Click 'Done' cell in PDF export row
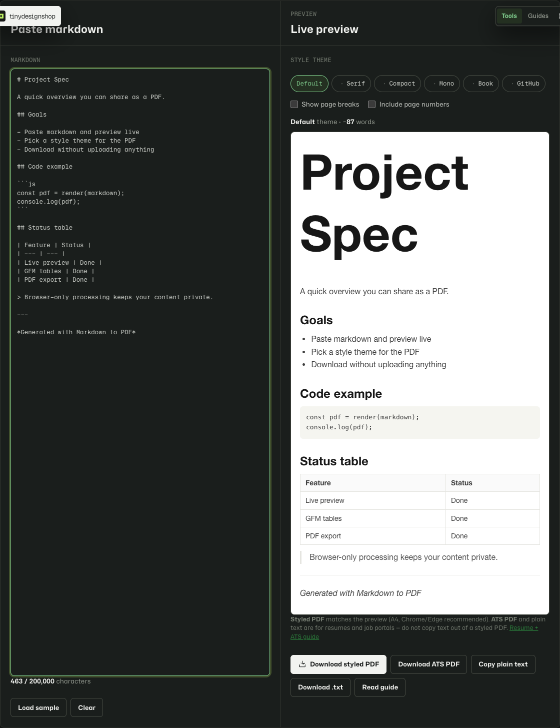Image resolution: width=560 pixels, height=728 pixels. [492, 536]
